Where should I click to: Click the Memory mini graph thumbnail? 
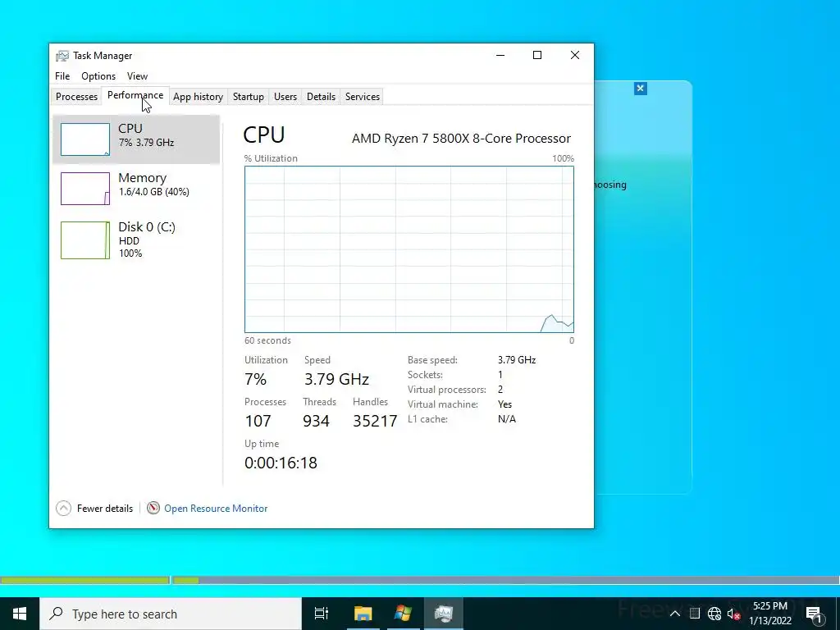click(85, 189)
